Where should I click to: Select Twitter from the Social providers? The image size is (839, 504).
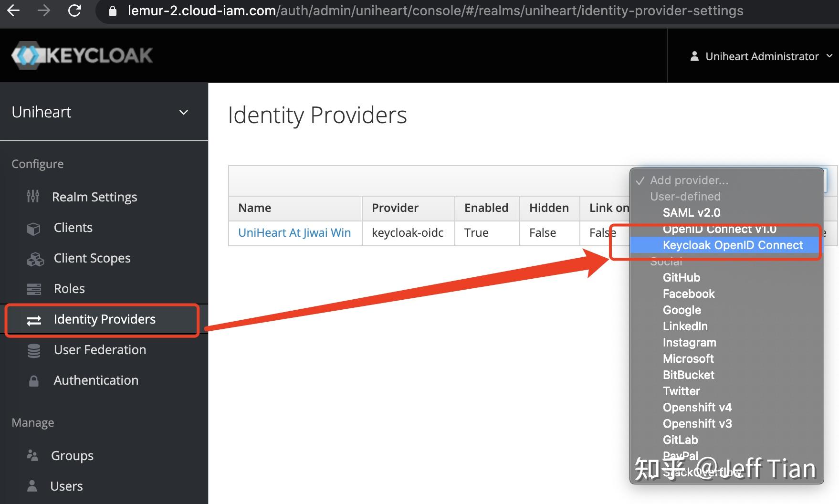point(682,391)
